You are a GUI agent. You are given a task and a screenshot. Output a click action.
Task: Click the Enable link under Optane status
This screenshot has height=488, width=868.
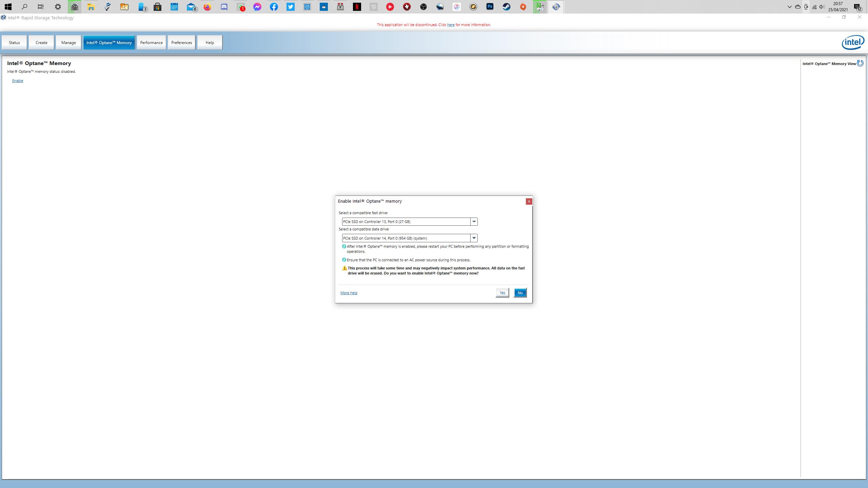(18, 81)
